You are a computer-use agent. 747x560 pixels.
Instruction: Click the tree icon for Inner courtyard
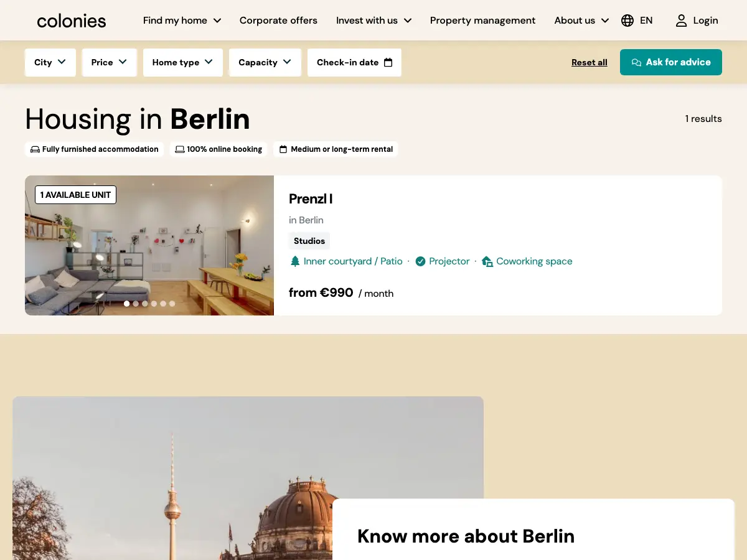pos(295,261)
